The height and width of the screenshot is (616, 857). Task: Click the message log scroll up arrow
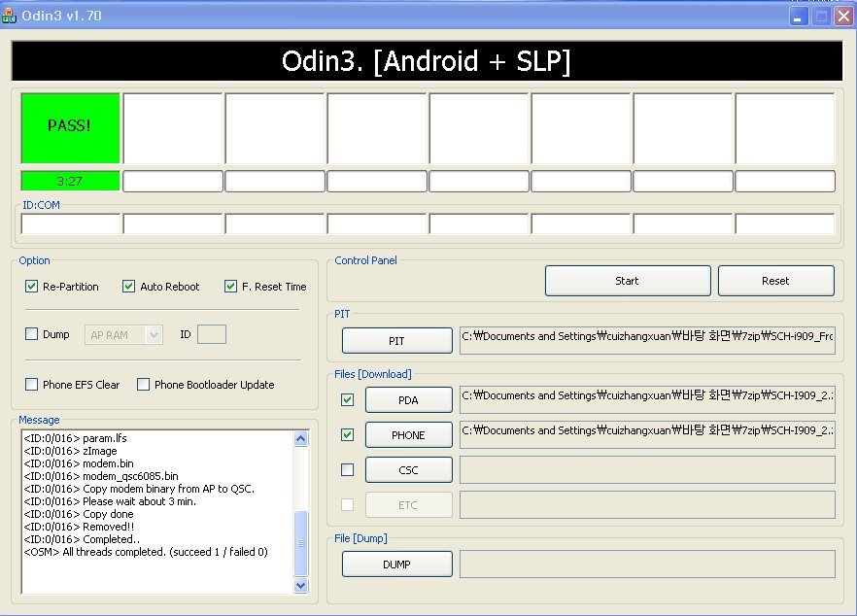coord(300,439)
